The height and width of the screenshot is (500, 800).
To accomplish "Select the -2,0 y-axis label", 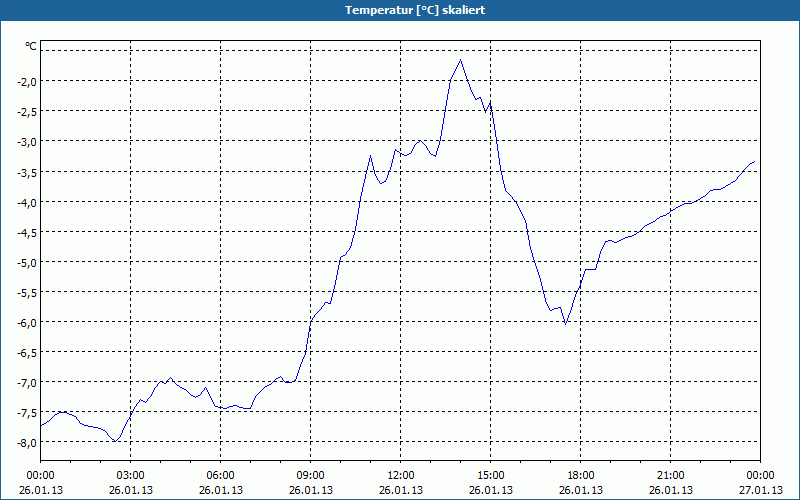I will (x=26, y=81).
